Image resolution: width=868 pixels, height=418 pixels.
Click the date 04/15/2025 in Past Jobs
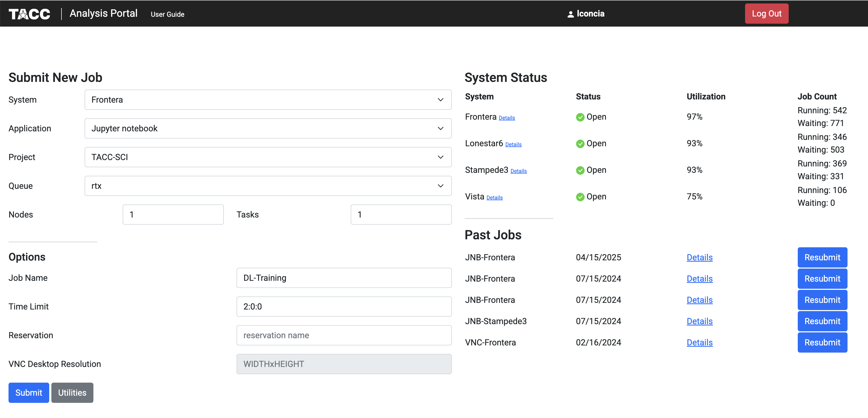pyautogui.click(x=598, y=257)
